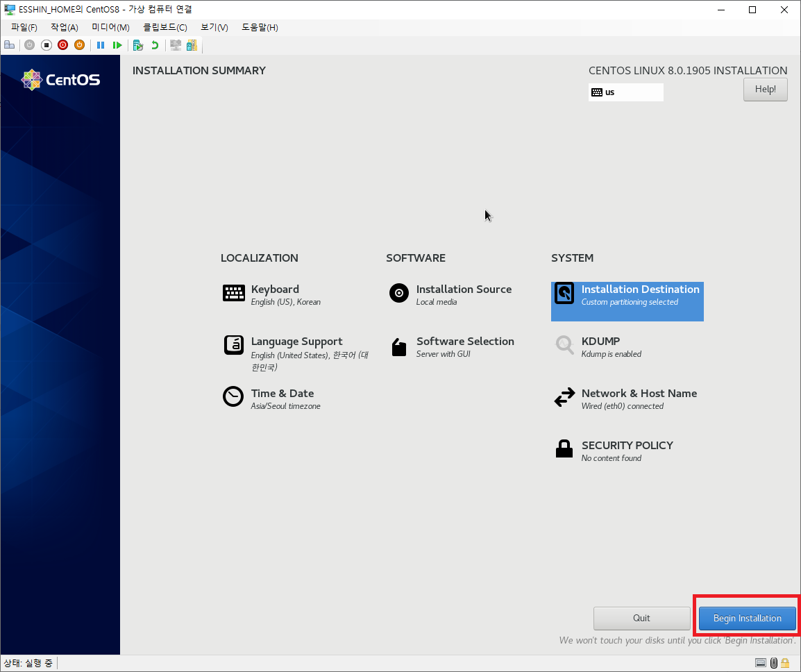
Task: Open Network & Host Name settings
Action: click(625, 398)
